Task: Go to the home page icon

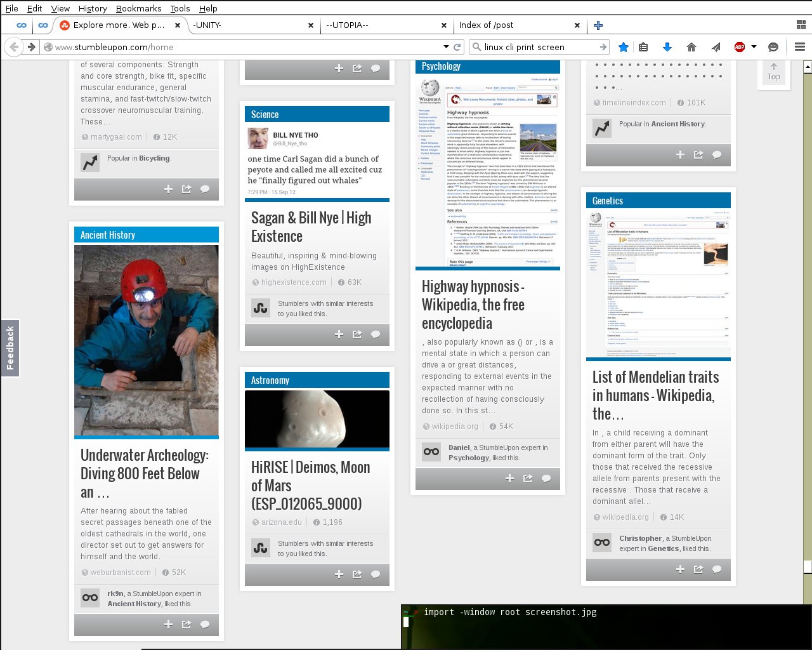Action: tap(691, 47)
